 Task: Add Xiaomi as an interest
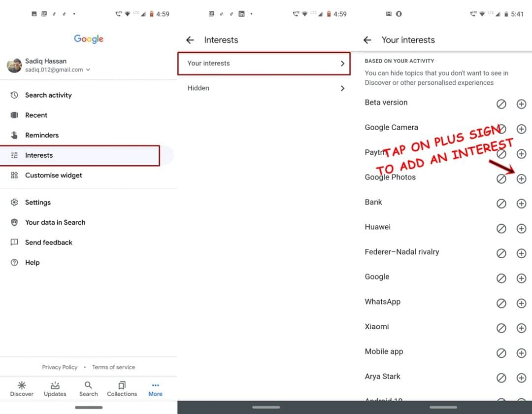pos(521,328)
